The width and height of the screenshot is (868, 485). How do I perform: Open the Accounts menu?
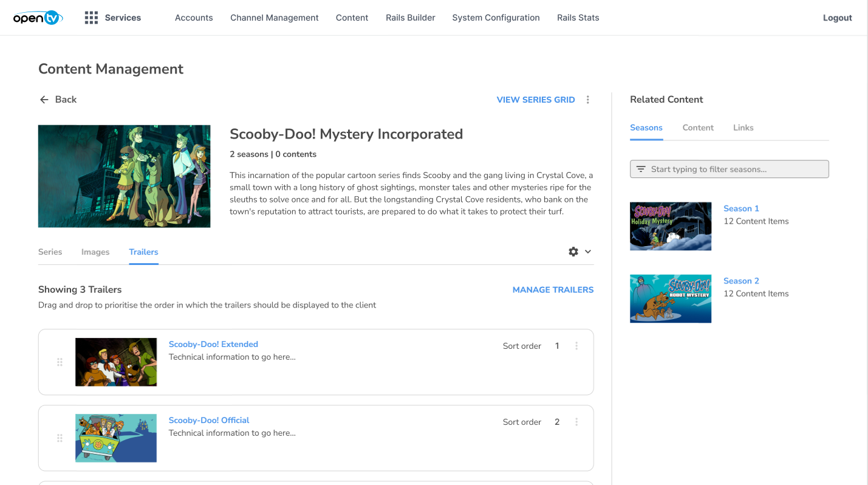point(194,18)
